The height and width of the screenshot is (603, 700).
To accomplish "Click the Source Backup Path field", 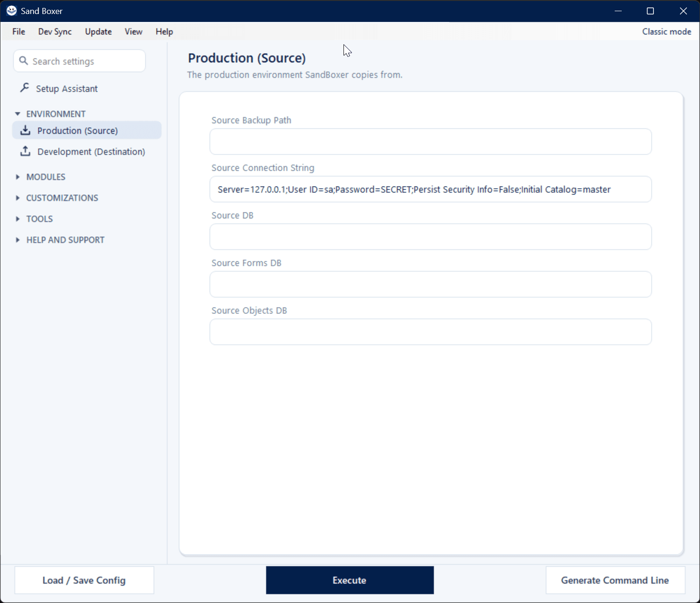I will (431, 142).
